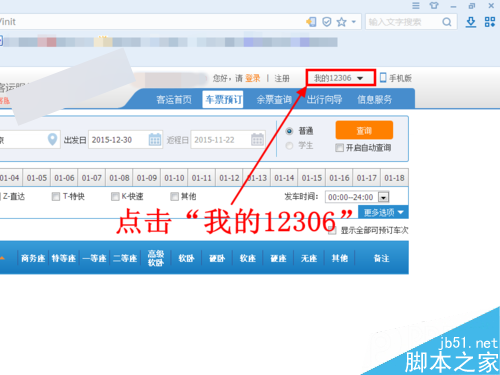This screenshot has height=375, width=500.
Task: Click the 特等座 column header
Action: [x=64, y=258]
